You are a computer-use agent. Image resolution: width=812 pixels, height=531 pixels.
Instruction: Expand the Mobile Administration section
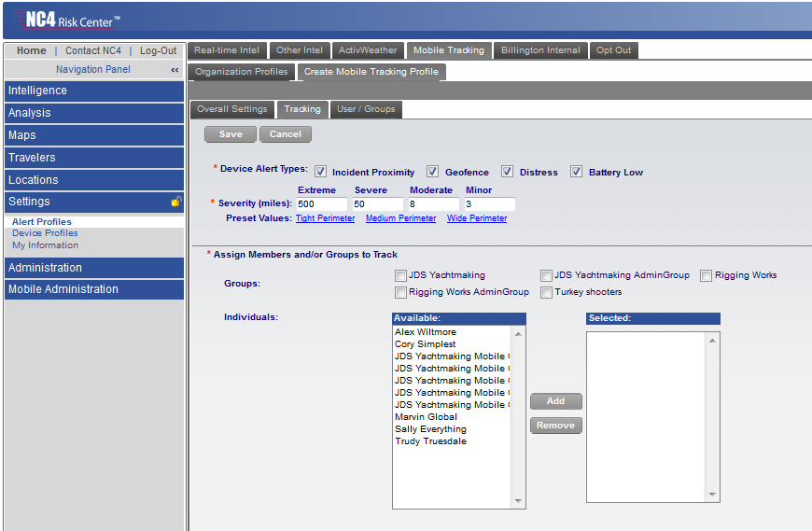point(94,289)
